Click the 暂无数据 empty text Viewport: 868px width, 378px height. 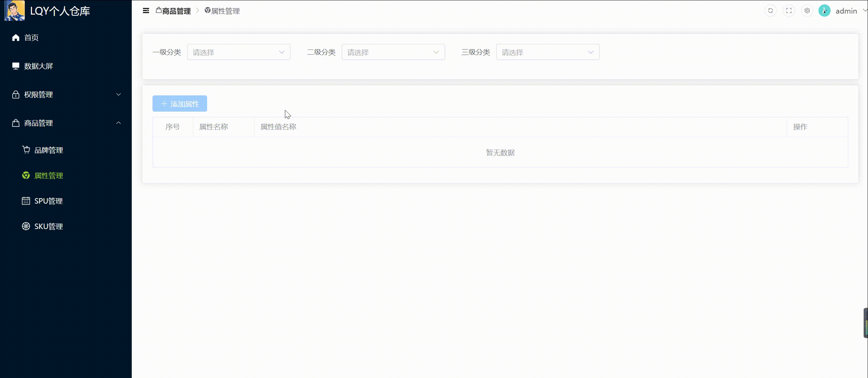[500, 153]
